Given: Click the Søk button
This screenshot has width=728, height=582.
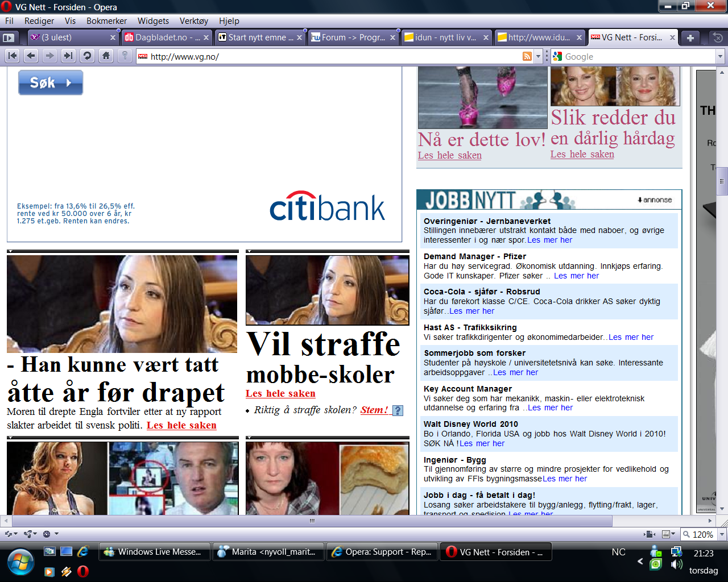Looking at the screenshot, I should coord(51,82).
